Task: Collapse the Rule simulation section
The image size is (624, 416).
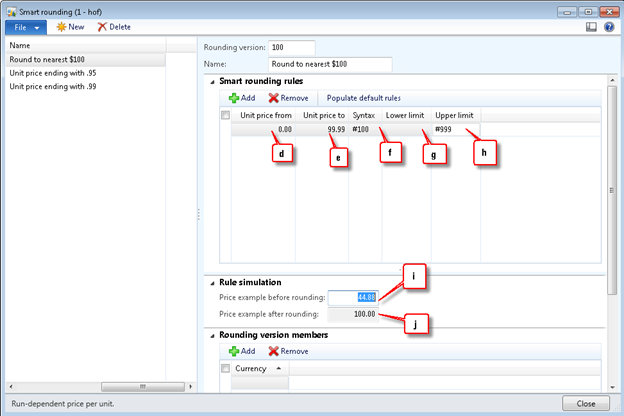Action: (211, 281)
